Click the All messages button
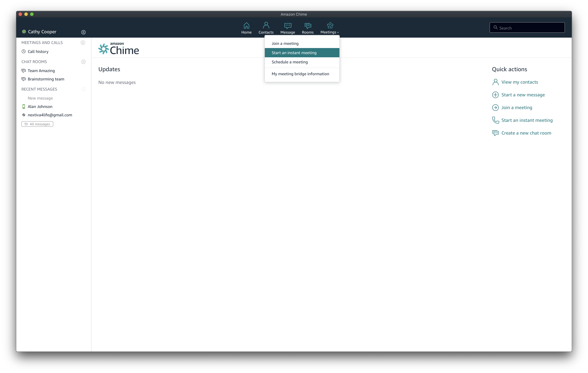The image size is (588, 373). tap(37, 124)
